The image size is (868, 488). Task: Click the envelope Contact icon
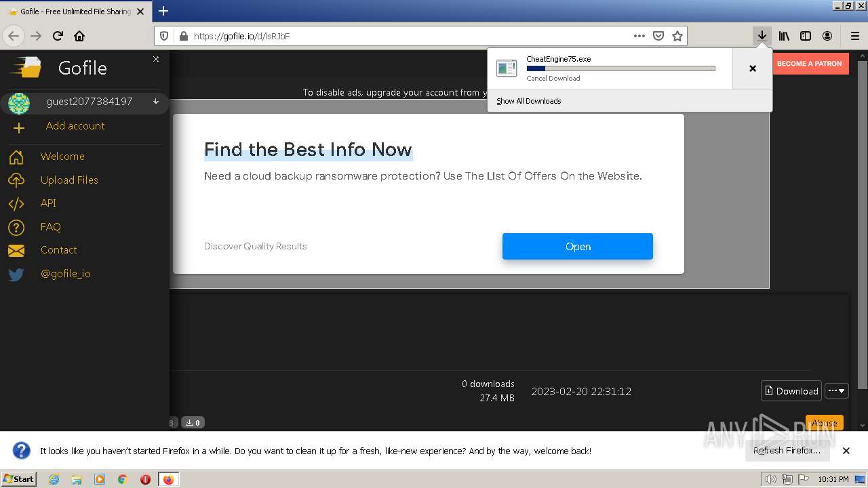16,251
